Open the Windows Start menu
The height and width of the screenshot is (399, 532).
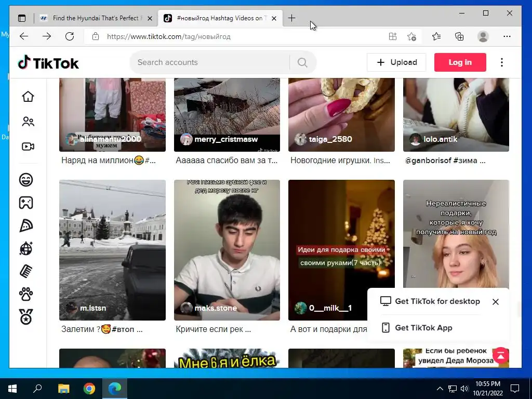point(12,389)
